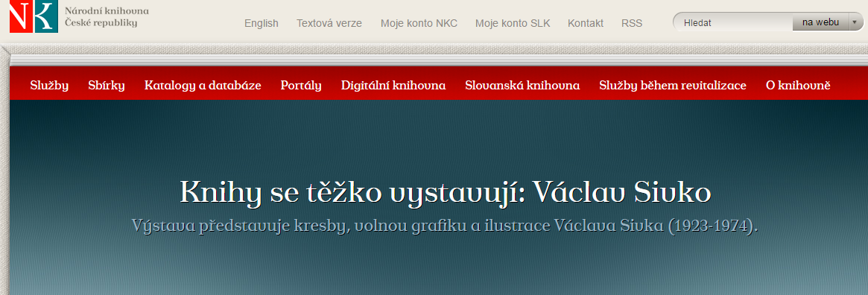Click the 'na webu' search scope button

tap(820, 22)
